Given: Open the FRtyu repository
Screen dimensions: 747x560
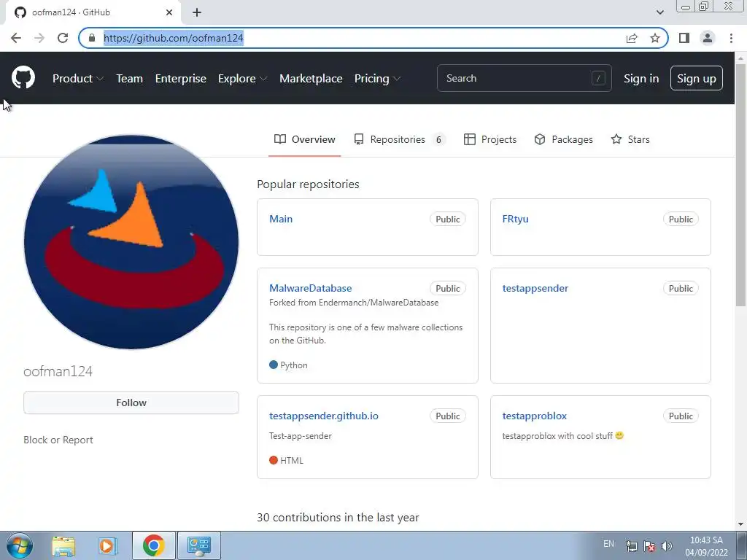Looking at the screenshot, I should [x=515, y=219].
